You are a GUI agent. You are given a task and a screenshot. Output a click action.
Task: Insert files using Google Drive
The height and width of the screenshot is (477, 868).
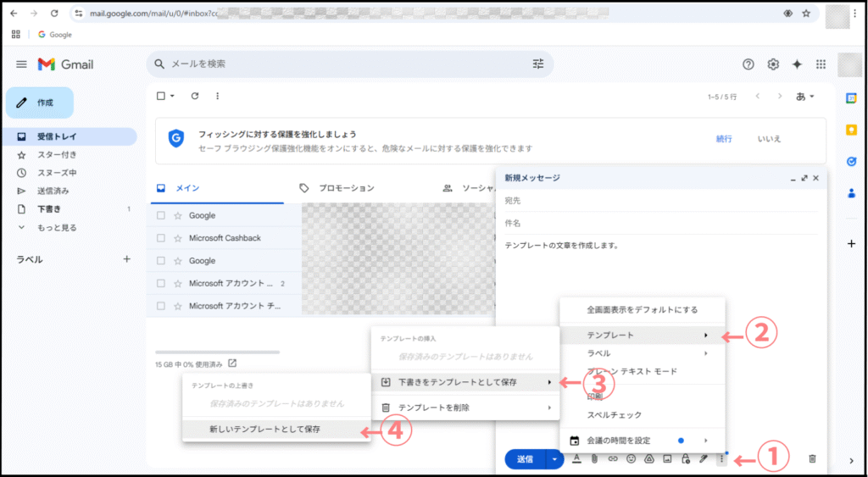[648, 458]
